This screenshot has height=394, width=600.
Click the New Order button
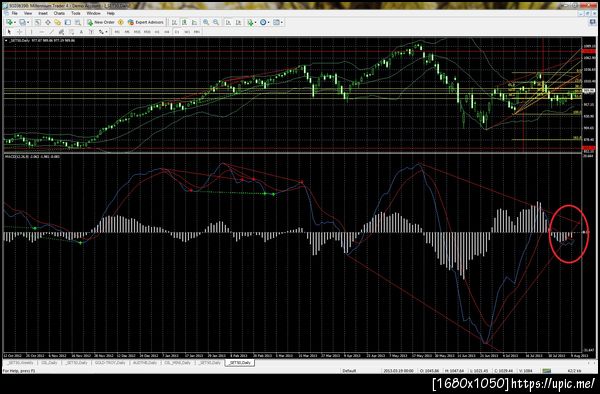click(101, 22)
